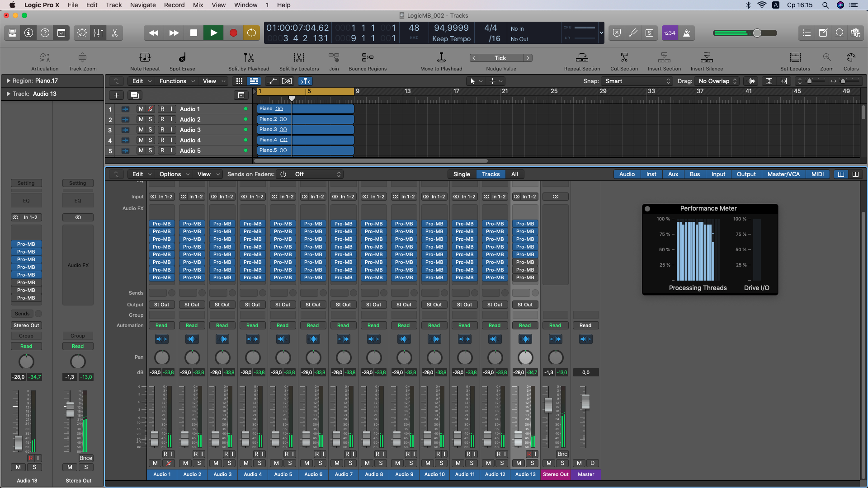Image resolution: width=868 pixels, height=488 pixels.
Task: Open the Note Pads icon
Action: 823,33
